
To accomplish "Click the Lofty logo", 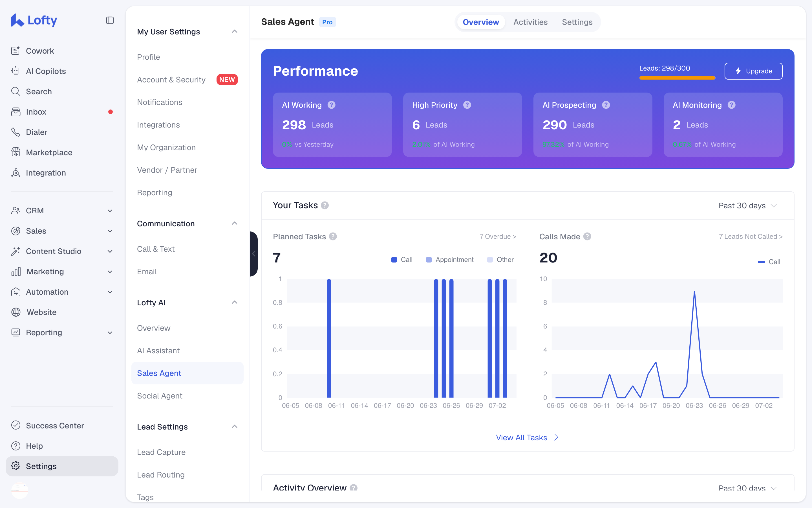I will click(34, 20).
